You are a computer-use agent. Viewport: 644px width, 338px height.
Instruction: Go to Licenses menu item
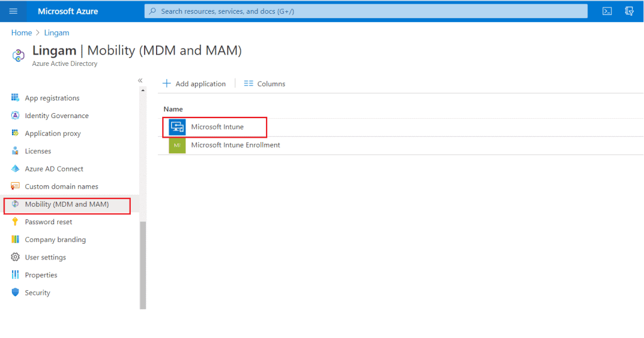38,151
